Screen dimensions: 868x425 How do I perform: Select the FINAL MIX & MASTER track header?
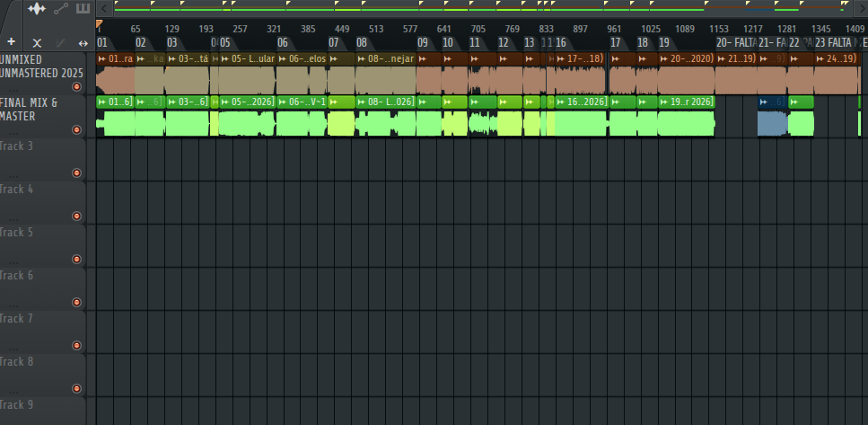[42, 117]
